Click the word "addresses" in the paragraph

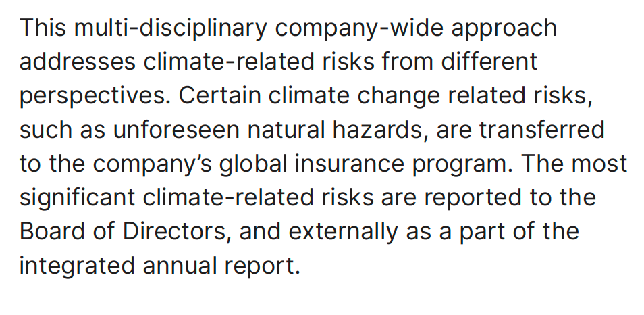click(x=76, y=62)
